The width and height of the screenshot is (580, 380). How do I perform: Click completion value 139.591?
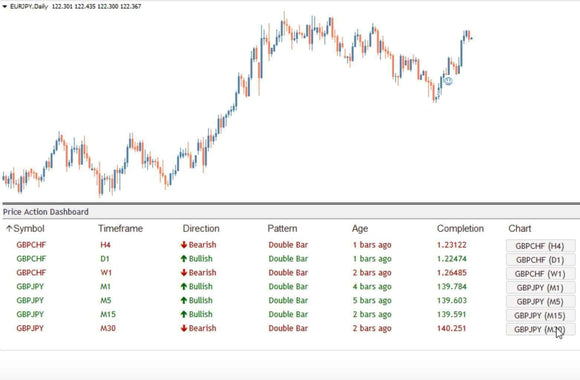(x=452, y=314)
